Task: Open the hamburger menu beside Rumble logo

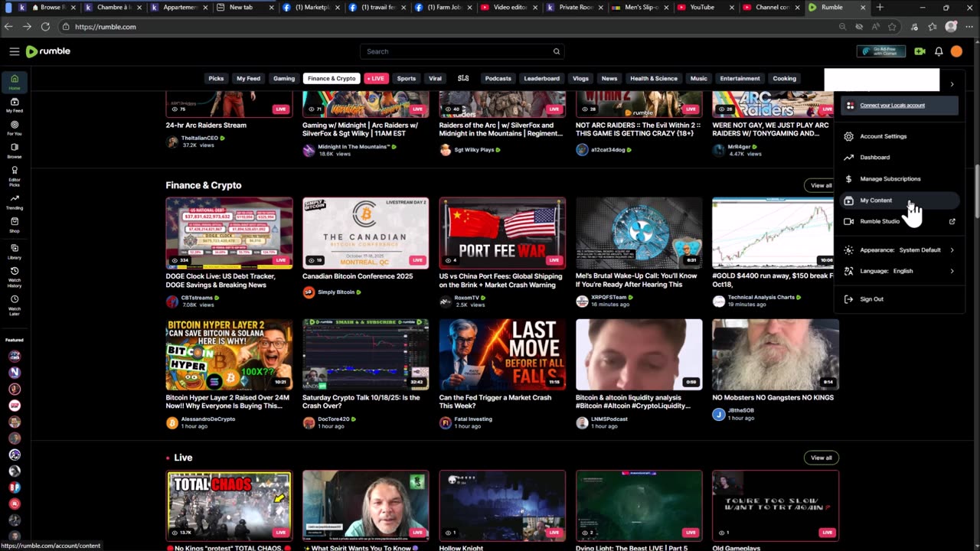Action: click(14, 51)
